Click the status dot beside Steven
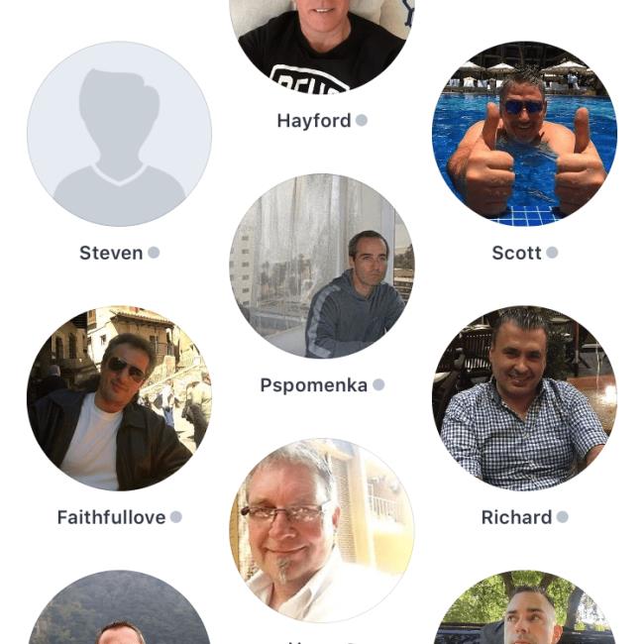This screenshot has width=644, height=644. coord(154,253)
